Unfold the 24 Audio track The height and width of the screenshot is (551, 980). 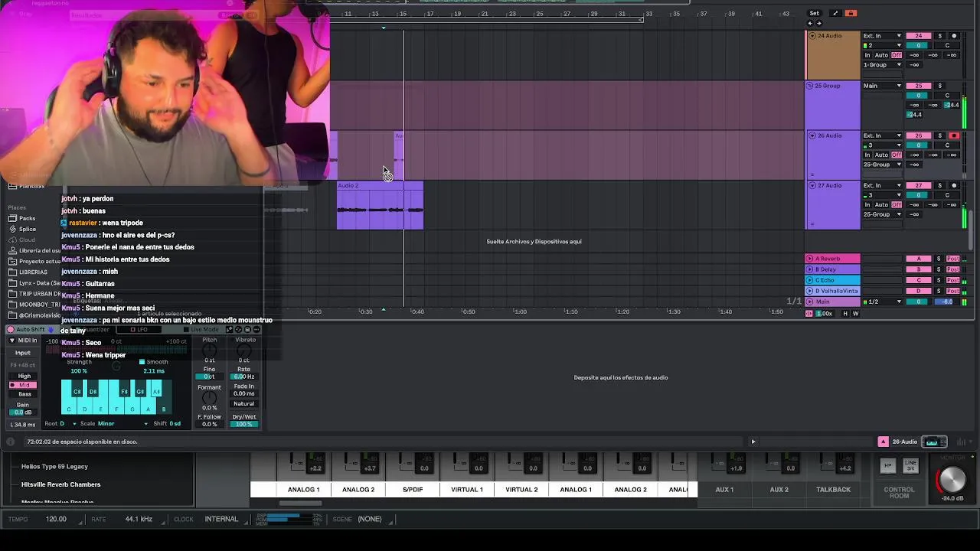812,36
